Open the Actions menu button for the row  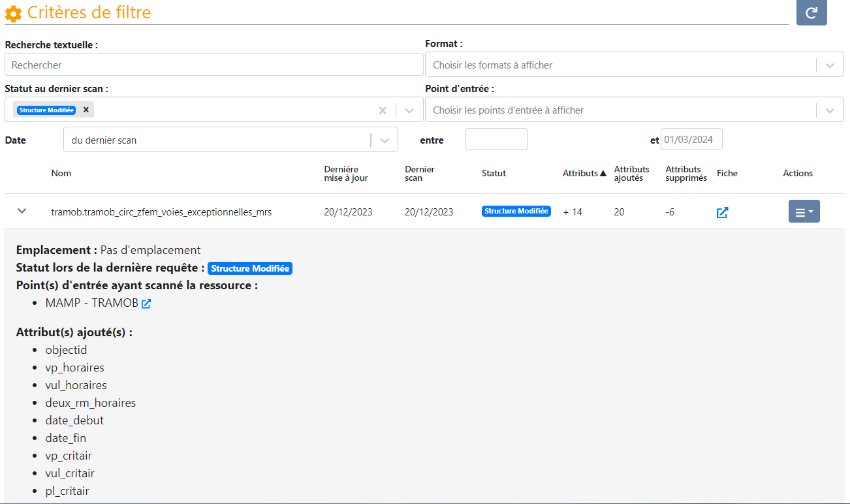tap(804, 212)
